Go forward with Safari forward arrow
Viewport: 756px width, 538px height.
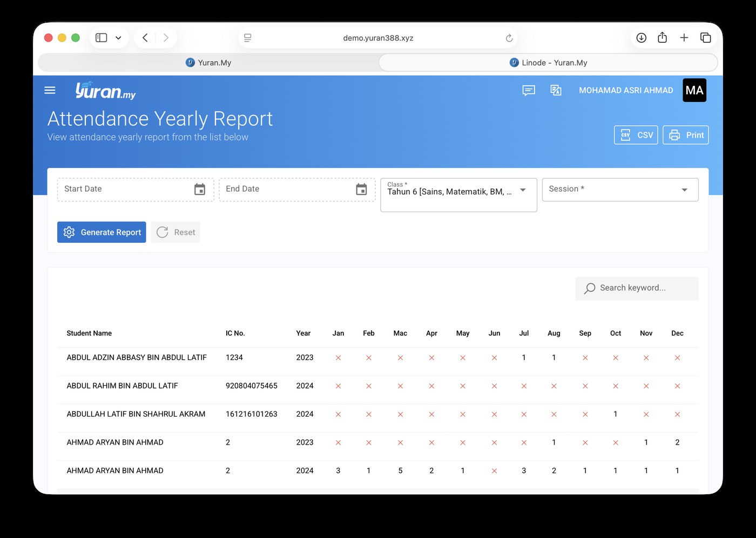pos(166,38)
